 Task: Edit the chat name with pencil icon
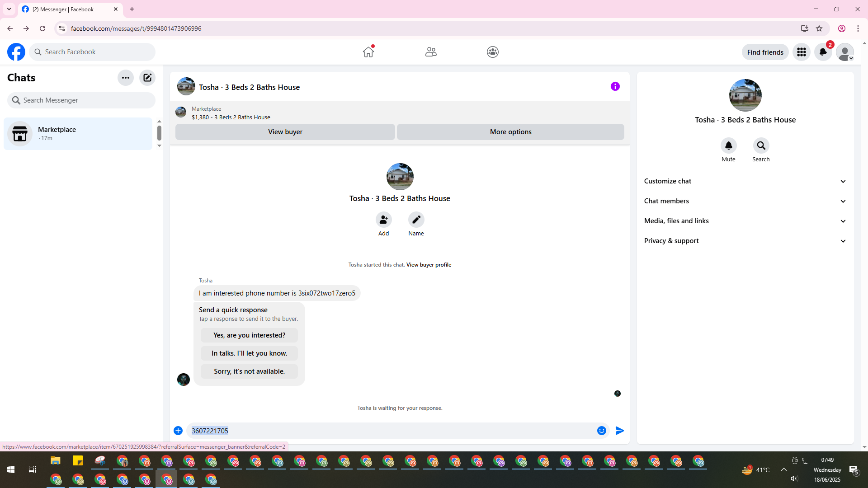click(416, 220)
